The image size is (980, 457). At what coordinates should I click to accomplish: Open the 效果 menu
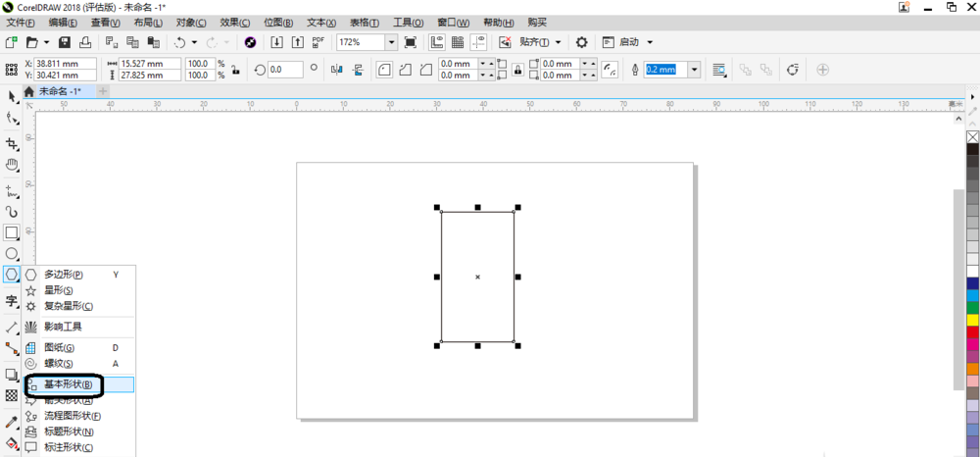tap(234, 23)
